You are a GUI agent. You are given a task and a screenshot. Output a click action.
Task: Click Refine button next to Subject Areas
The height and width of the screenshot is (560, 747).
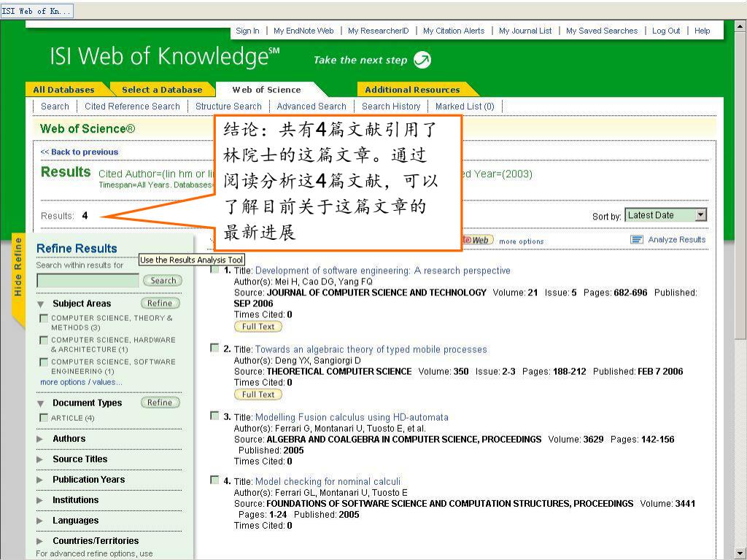[x=160, y=303]
